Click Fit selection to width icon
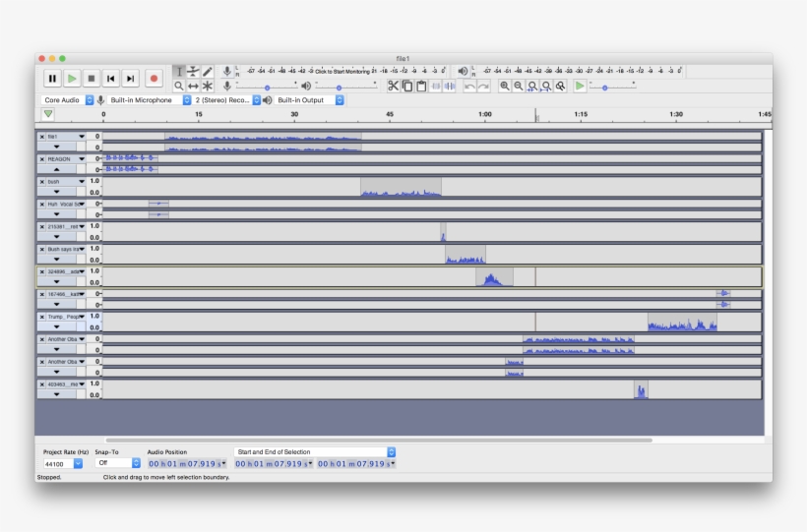This screenshot has height=532, width=807. (x=532, y=86)
